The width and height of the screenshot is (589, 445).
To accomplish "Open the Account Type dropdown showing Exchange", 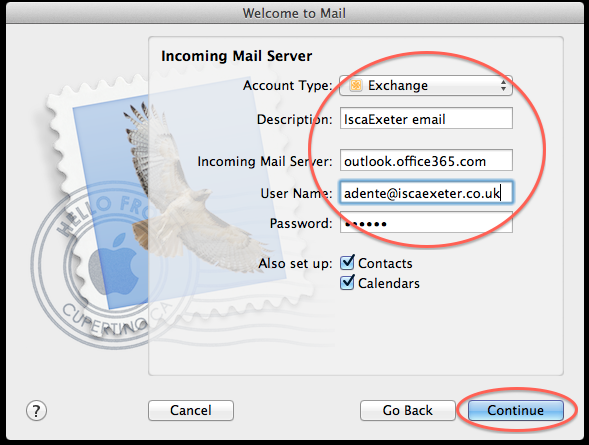I will coord(426,86).
